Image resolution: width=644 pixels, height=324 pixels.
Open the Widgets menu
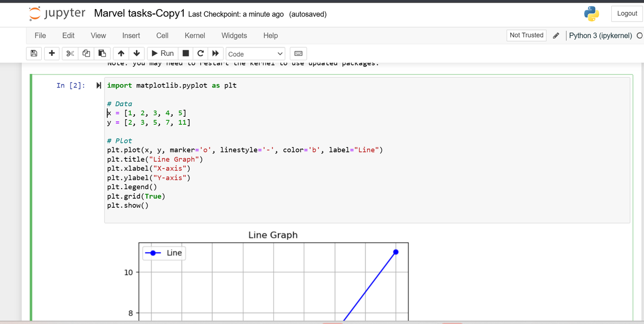click(234, 35)
